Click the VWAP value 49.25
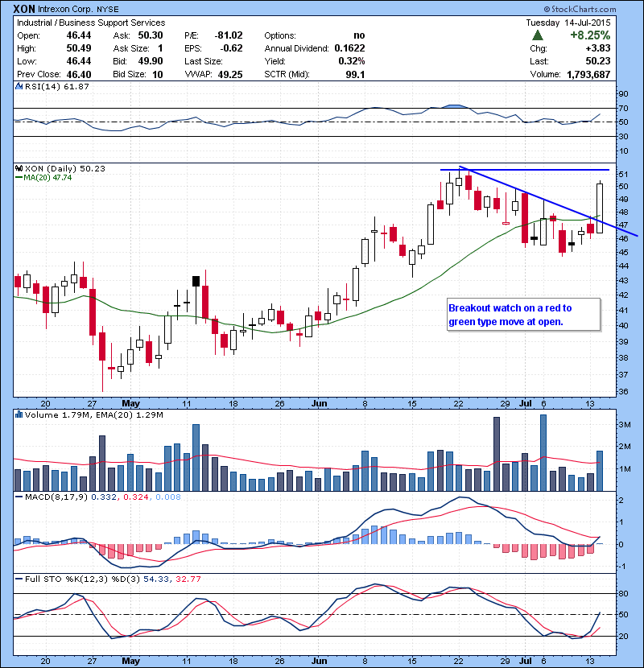Screen dimensions: 644x668 point(230,75)
